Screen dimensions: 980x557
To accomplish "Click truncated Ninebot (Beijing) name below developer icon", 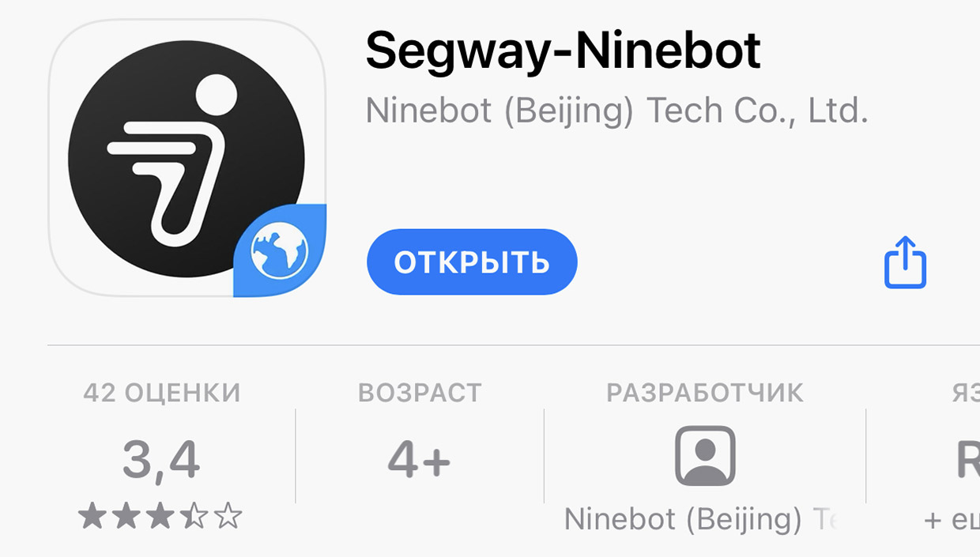I will pyautogui.click(x=700, y=520).
